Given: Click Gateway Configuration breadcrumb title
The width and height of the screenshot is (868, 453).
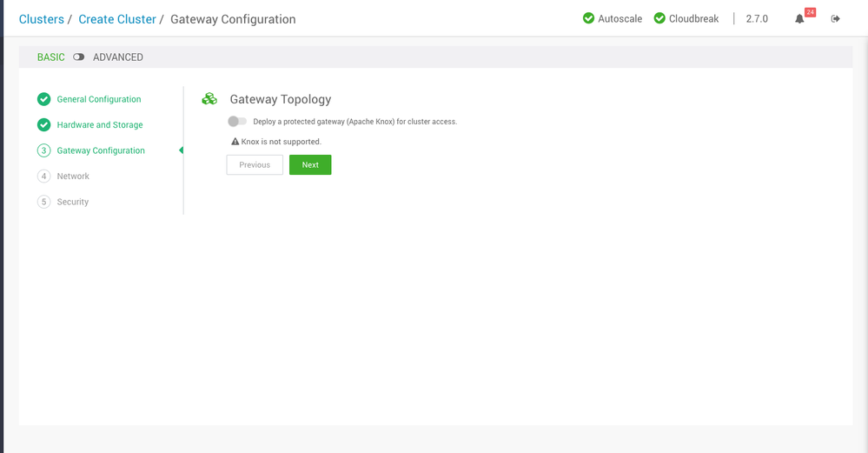Looking at the screenshot, I should click(x=233, y=19).
